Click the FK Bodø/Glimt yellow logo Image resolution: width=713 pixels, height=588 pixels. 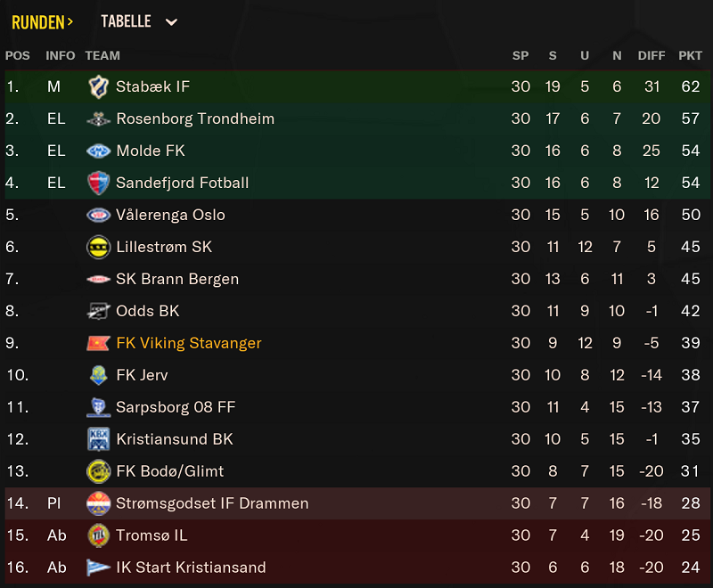pyautogui.click(x=98, y=471)
